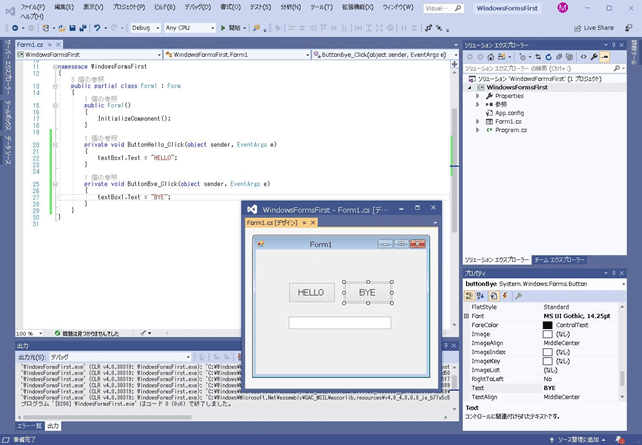Open the WindowsFormsFirst project scope dropdown
The height and width of the screenshot is (445, 642).
159,54
